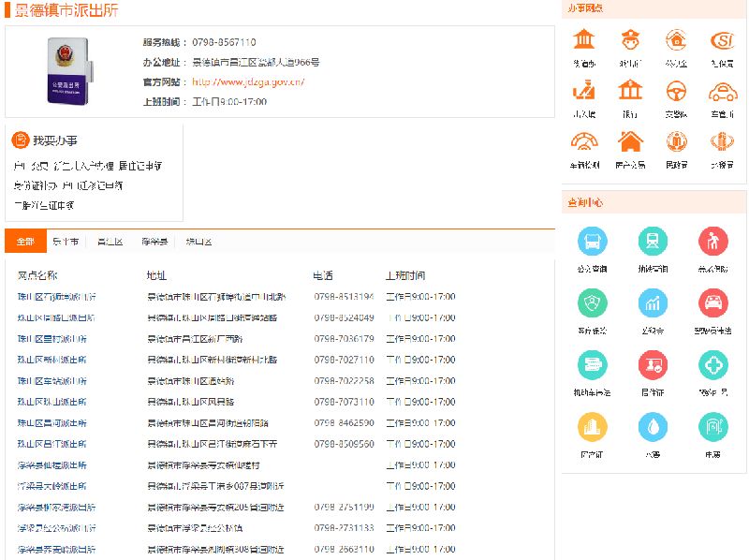Open the 社保局 SI logo icon
The height and width of the screenshot is (560, 749).
[721, 41]
